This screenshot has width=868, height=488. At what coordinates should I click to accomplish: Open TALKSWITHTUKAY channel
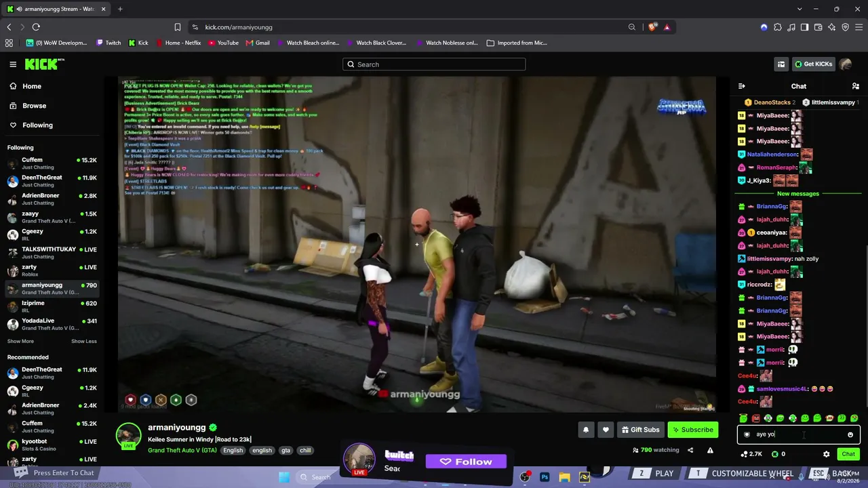coord(52,253)
